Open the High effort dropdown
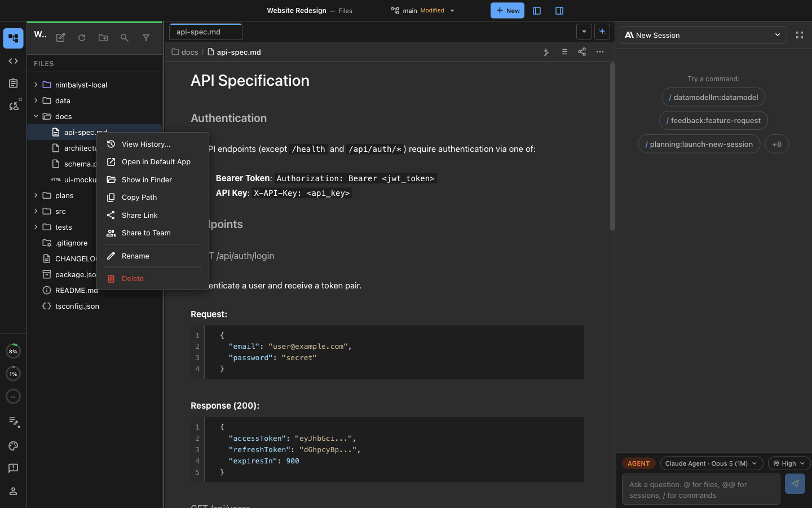 789,463
